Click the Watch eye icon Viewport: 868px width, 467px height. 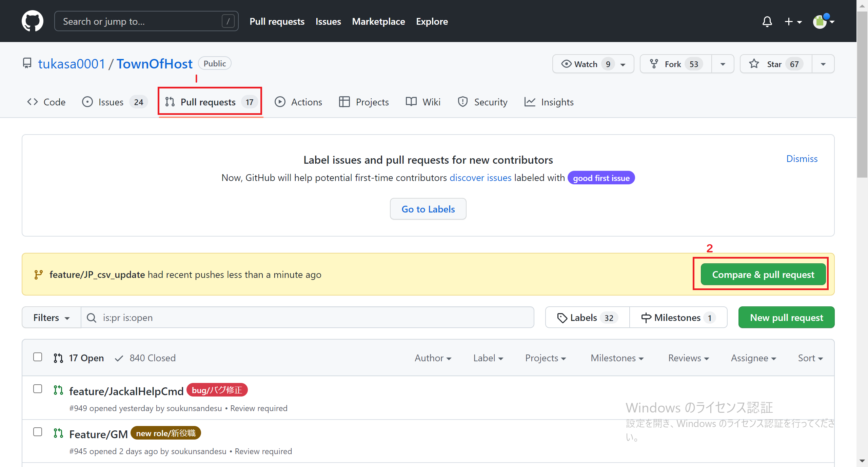[x=567, y=64]
